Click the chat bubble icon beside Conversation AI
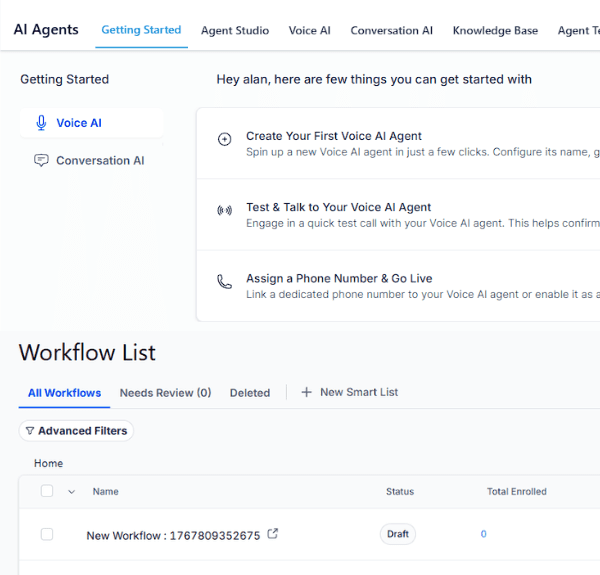The image size is (600, 575). point(41,160)
